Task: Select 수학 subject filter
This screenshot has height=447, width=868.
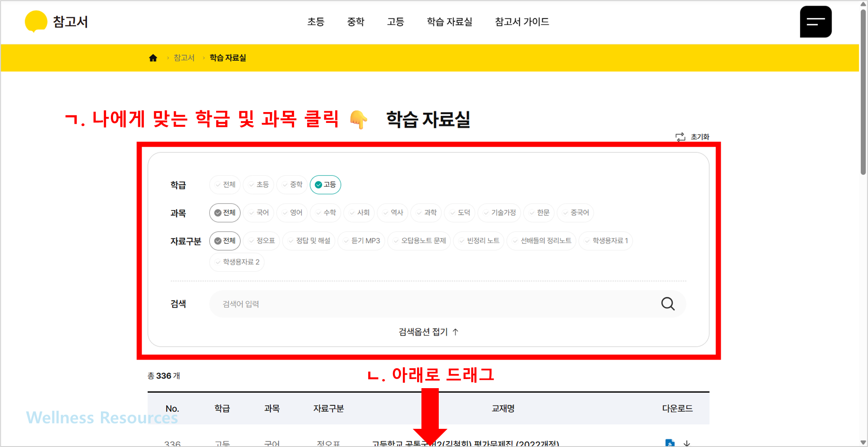Action: pyautogui.click(x=326, y=213)
